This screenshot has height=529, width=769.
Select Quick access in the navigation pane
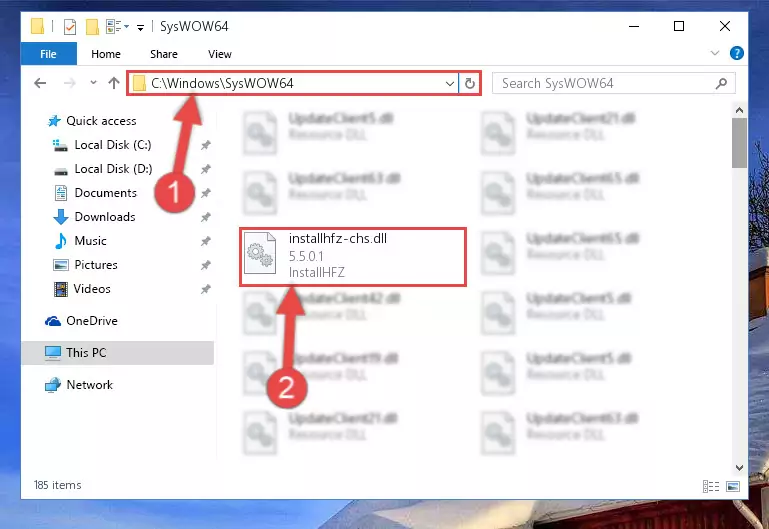[x=101, y=121]
